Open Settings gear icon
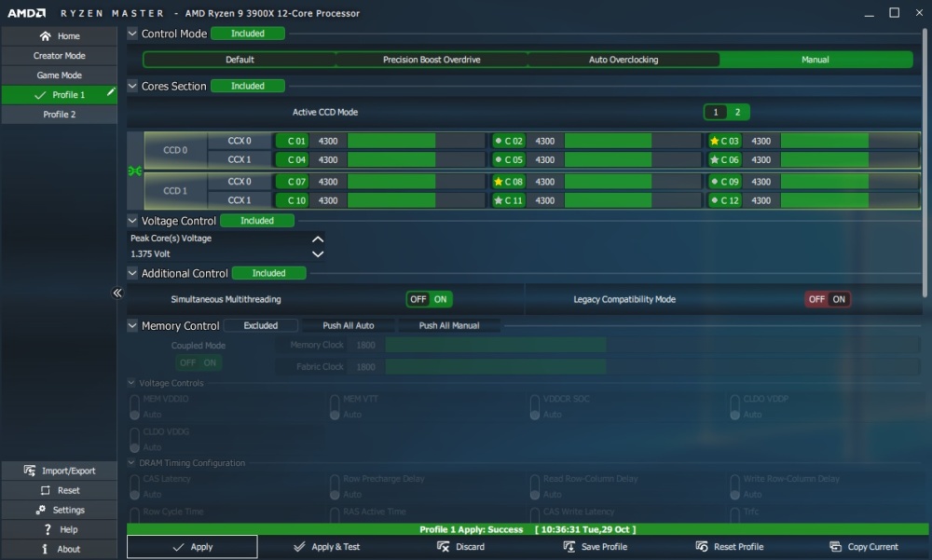Image resolution: width=932 pixels, height=560 pixels. [40, 510]
